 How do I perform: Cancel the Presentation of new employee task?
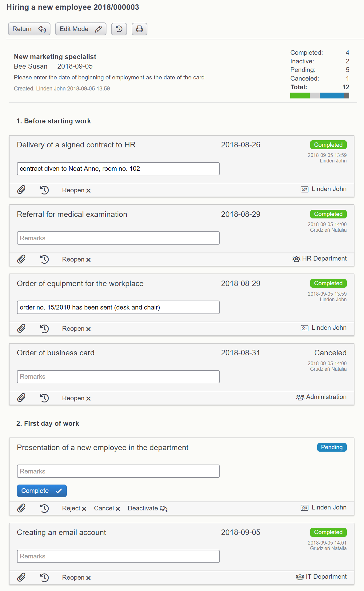coord(107,508)
